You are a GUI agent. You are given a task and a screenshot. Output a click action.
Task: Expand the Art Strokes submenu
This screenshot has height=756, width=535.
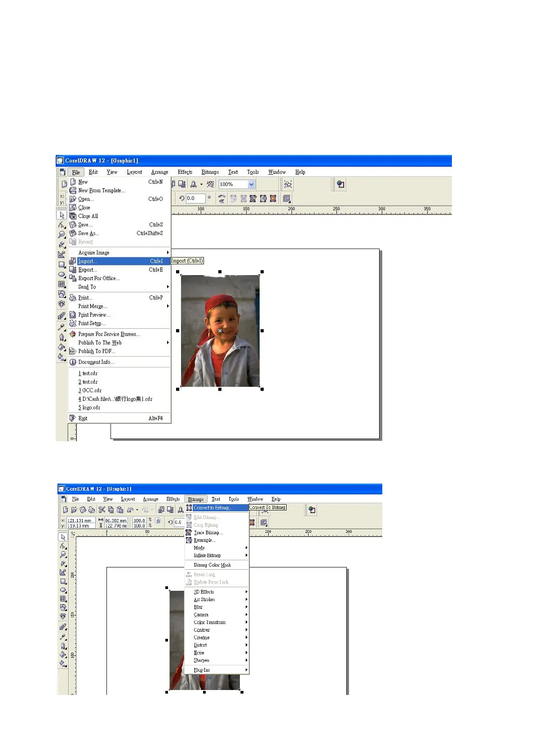pos(217,599)
